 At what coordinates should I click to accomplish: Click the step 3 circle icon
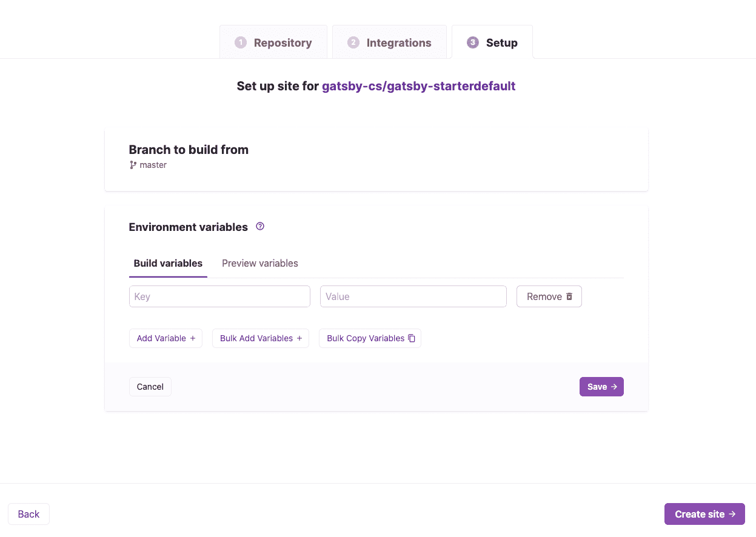tap(473, 42)
